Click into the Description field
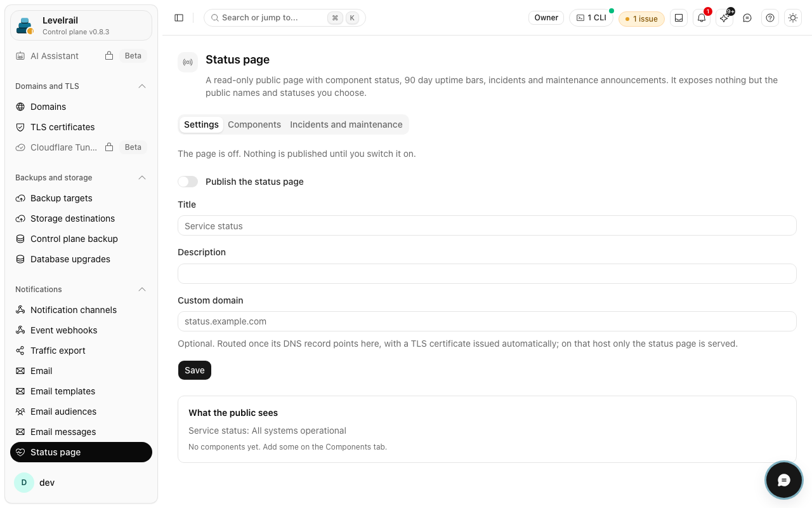The width and height of the screenshot is (812, 508). (487, 274)
